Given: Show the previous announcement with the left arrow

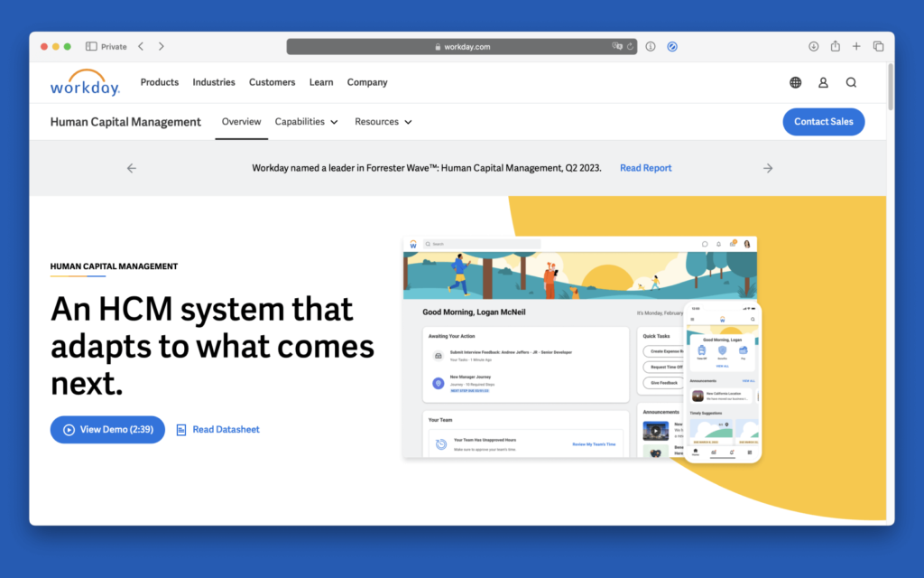Looking at the screenshot, I should tap(132, 168).
